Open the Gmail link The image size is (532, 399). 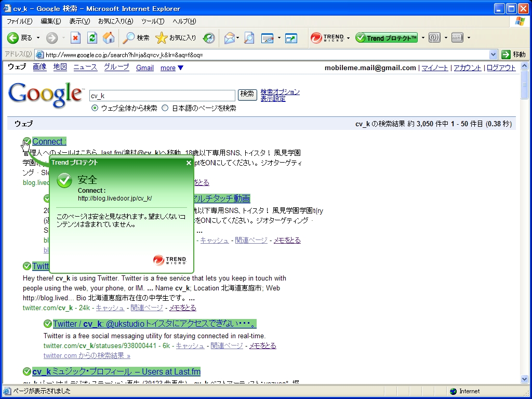(x=145, y=68)
